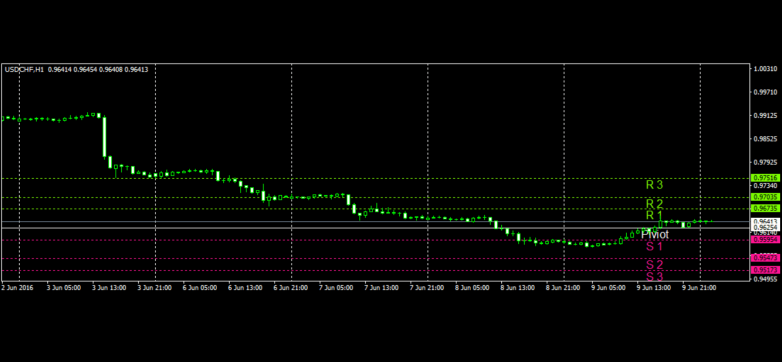The width and height of the screenshot is (782, 362).
Task: Click the S 3 support label
Action: tap(654, 276)
